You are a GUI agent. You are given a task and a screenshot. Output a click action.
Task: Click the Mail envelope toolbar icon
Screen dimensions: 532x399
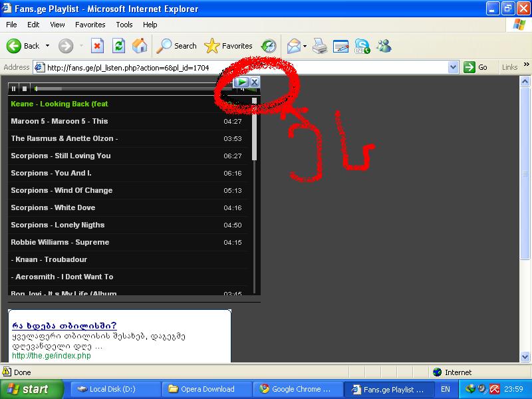tap(294, 46)
